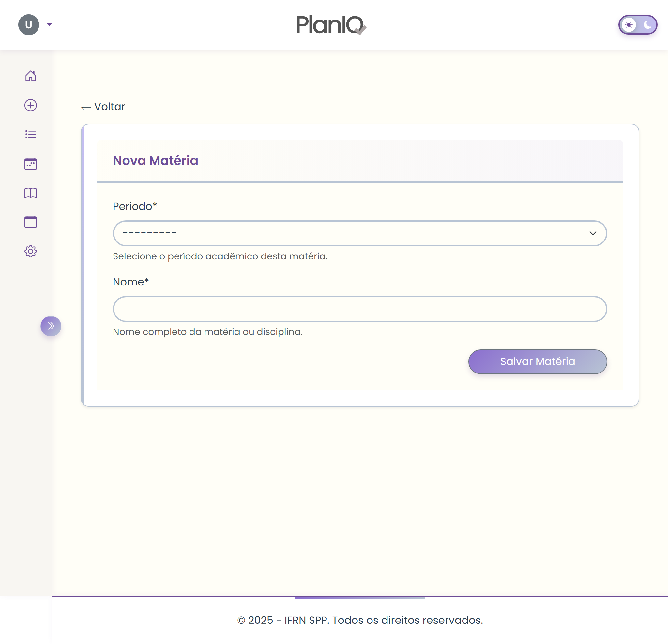Open the home icon in sidebar
The width and height of the screenshot is (668, 644).
(31, 76)
